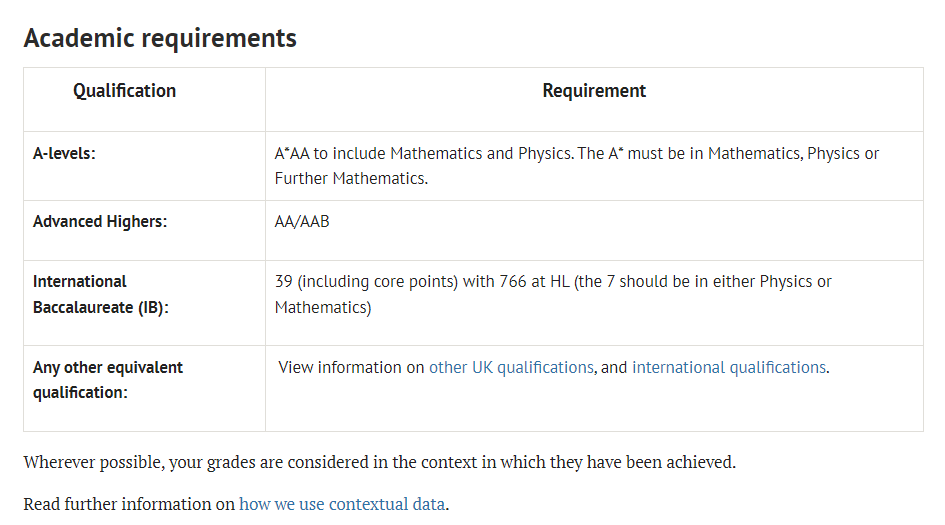The height and width of the screenshot is (525, 945).
Task: Open the other UK qualifications link
Action: (x=511, y=367)
